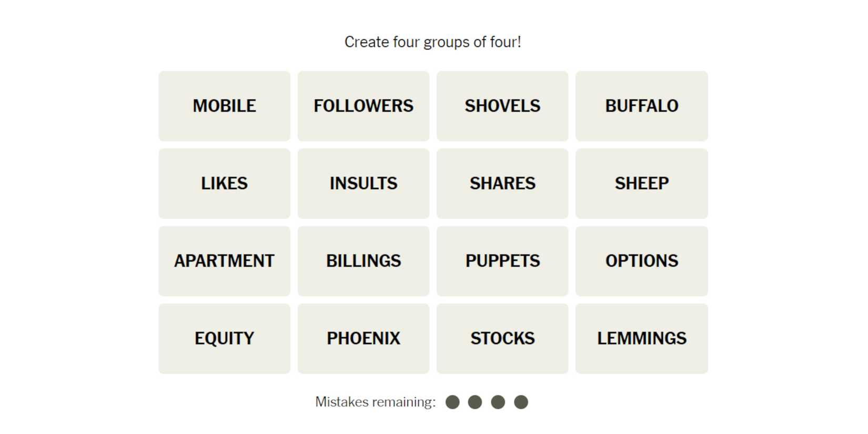Select the BUFFALO tile

pos(641,106)
